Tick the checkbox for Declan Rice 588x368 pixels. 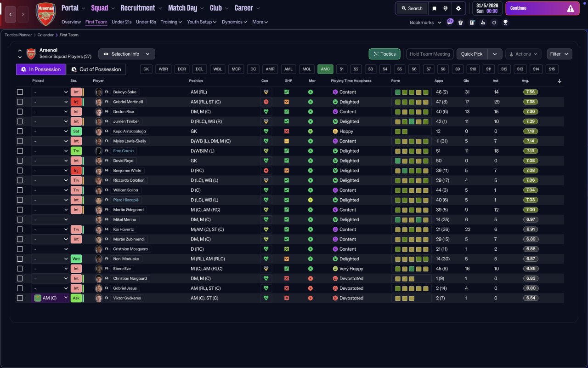point(20,112)
